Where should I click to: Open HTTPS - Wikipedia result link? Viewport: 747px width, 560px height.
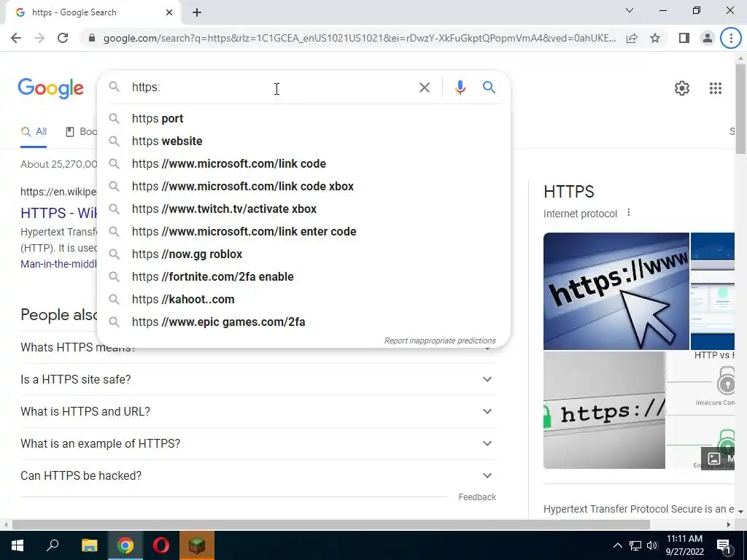[58, 213]
